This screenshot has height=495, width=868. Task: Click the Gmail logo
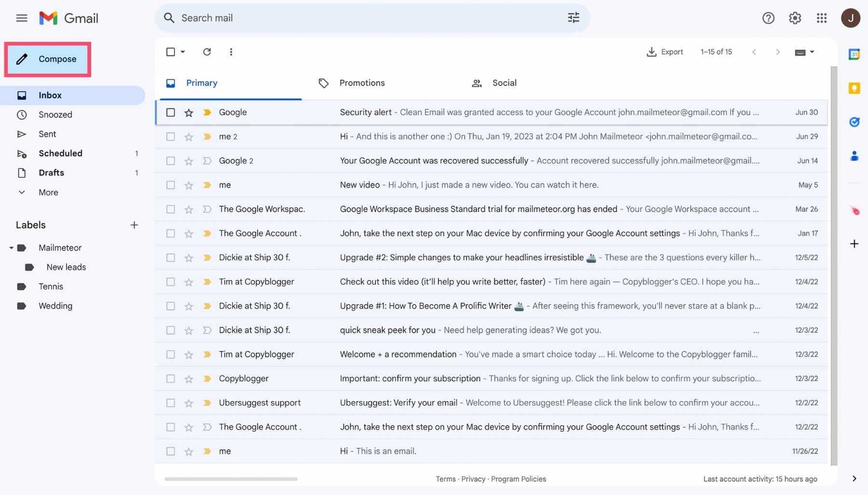[68, 18]
